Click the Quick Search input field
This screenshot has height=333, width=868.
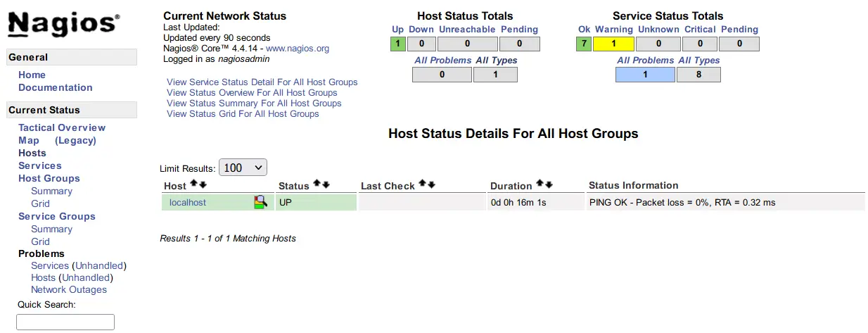pyautogui.click(x=65, y=322)
